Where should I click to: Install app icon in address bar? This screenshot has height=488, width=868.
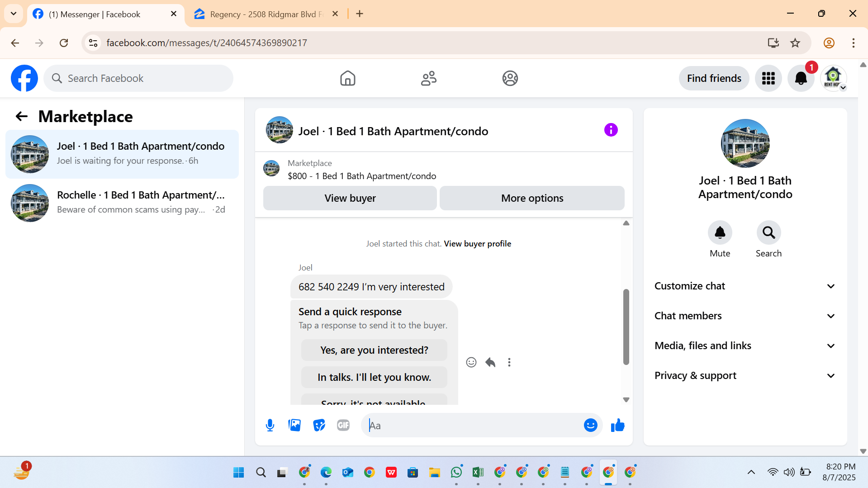pyautogui.click(x=773, y=43)
